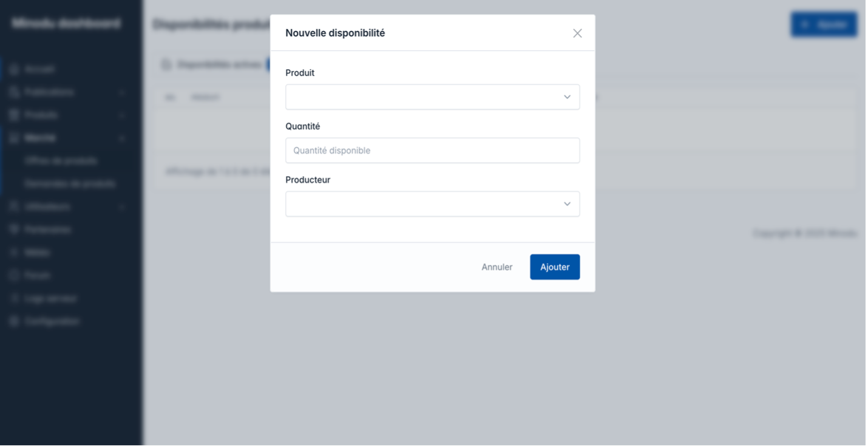Click the Forum sidebar icon
The height and width of the screenshot is (447, 868).
pos(15,276)
